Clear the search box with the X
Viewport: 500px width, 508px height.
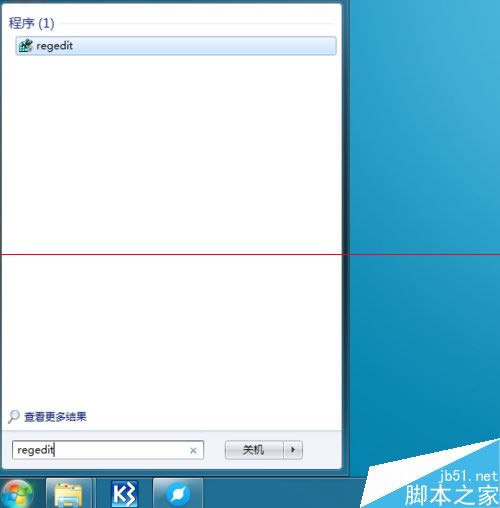click(193, 450)
